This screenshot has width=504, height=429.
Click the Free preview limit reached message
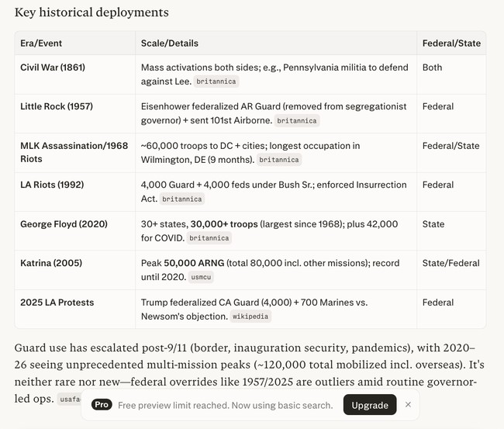(225, 405)
